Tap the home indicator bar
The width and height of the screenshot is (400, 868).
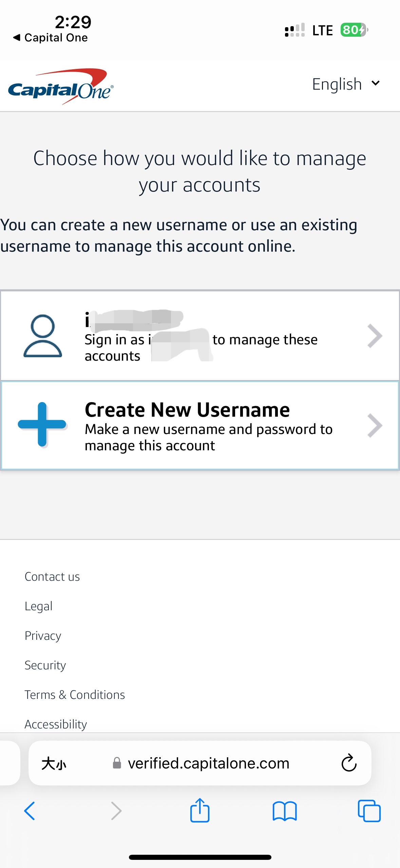coord(200,857)
